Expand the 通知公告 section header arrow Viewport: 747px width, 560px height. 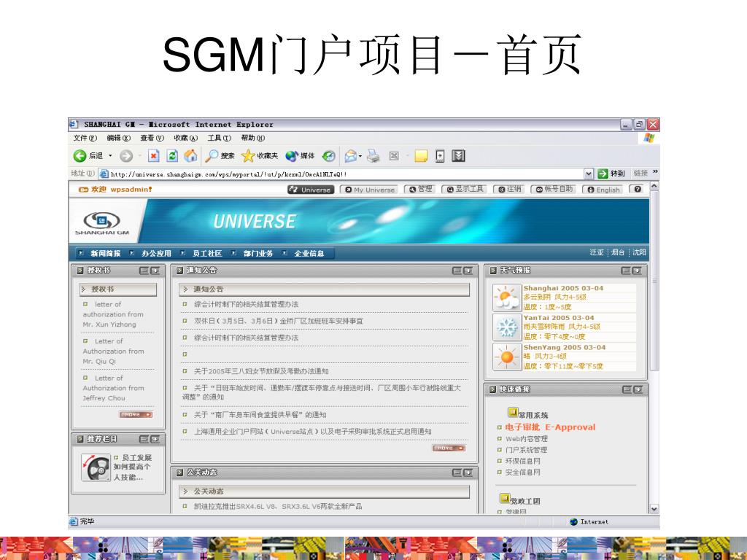tap(186, 289)
